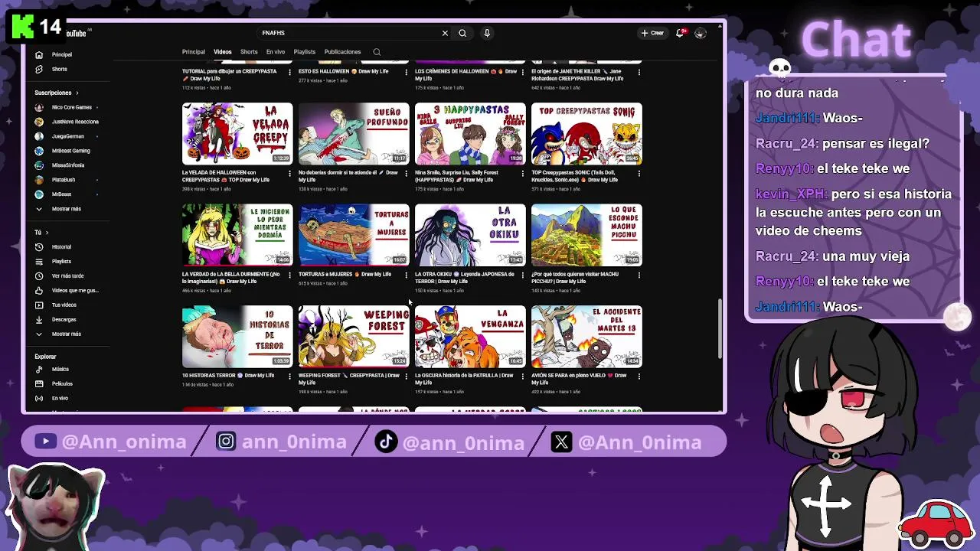The image size is (980, 551).
Task: Open the Tus videos icon
Action: pos(39,305)
